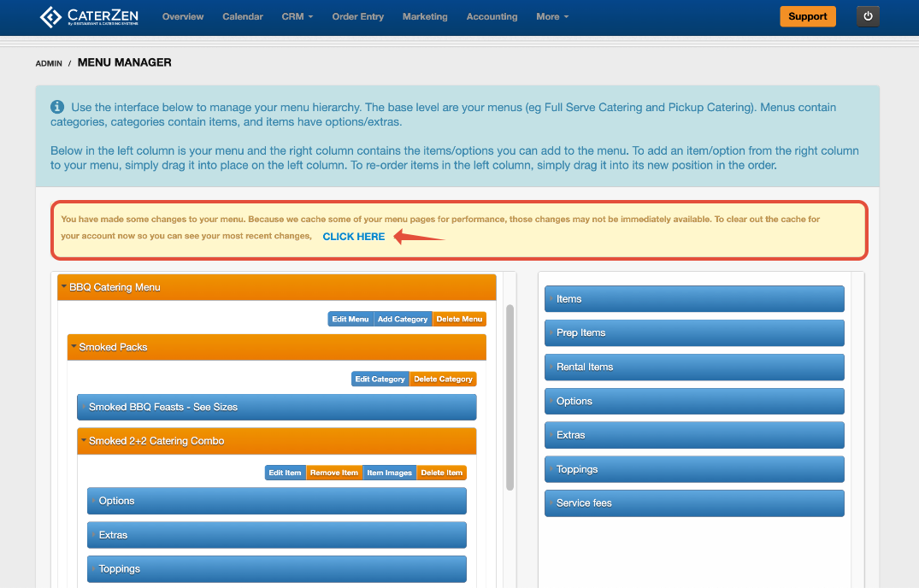Open the CRM dropdown menu
The height and width of the screenshot is (588, 919).
point(297,16)
